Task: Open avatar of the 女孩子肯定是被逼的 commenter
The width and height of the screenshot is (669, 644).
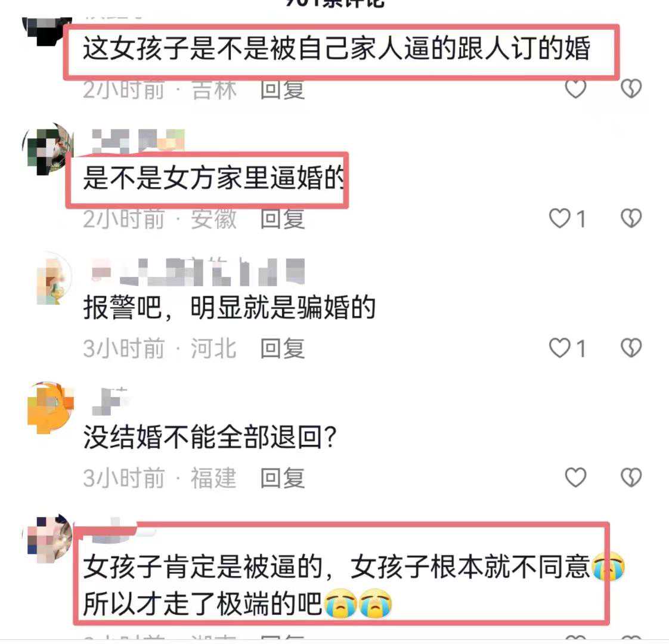Action: (49, 538)
